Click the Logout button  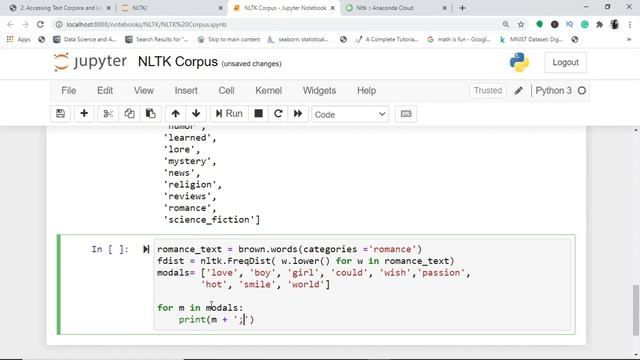click(565, 62)
